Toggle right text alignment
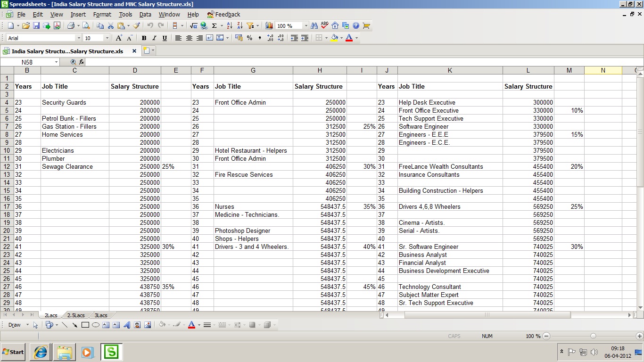This screenshot has width=644, height=362. click(x=199, y=38)
